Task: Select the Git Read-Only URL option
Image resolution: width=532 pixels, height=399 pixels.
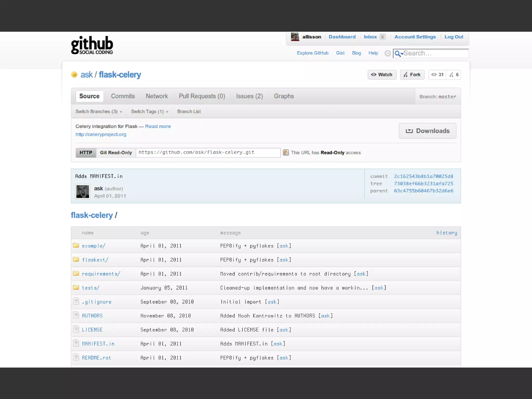Action: [116, 153]
